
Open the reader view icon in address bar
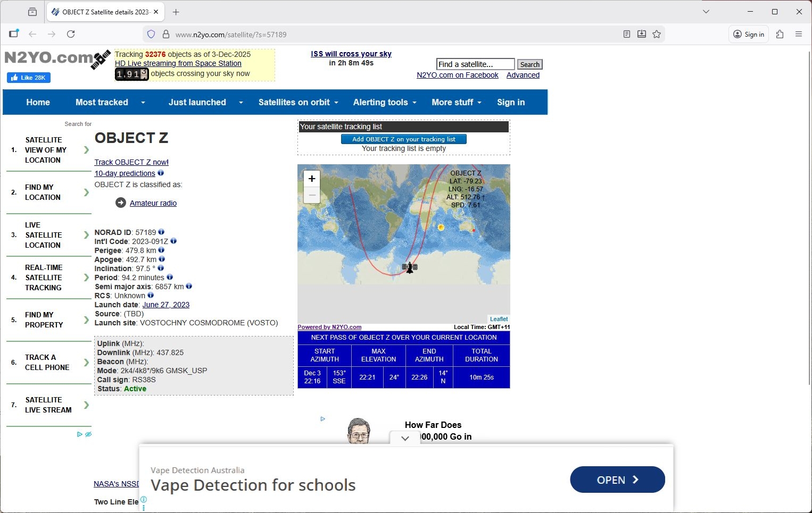[627, 34]
